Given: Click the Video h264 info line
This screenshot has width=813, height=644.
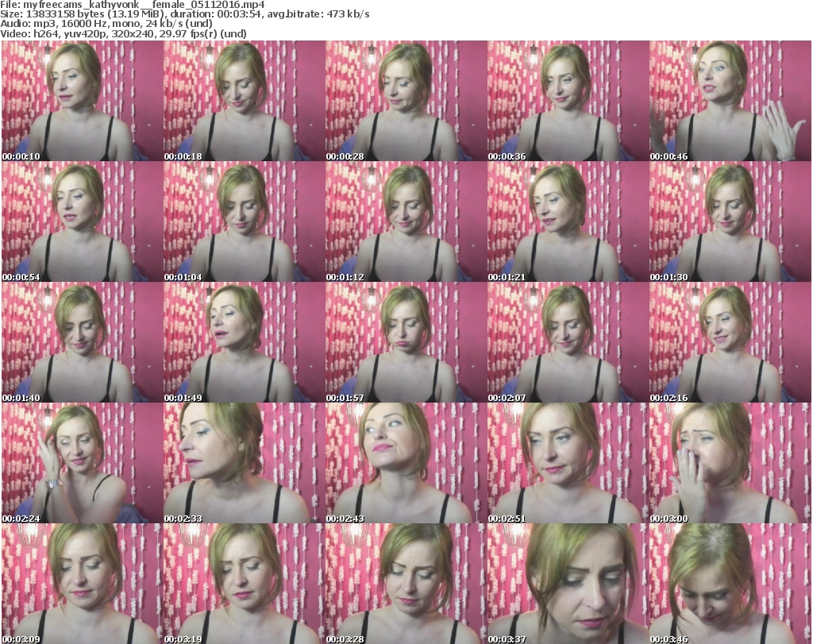Looking at the screenshot, I should click(x=123, y=33).
